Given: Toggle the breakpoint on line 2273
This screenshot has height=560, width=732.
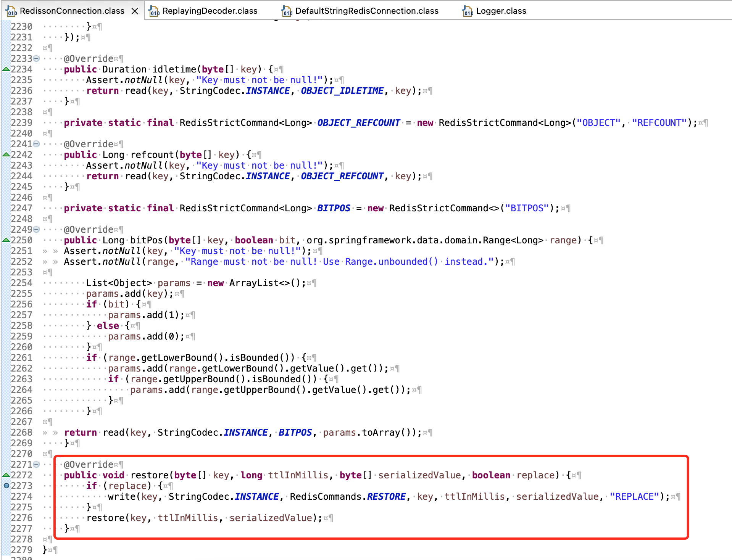Looking at the screenshot, I should point(6,486).
